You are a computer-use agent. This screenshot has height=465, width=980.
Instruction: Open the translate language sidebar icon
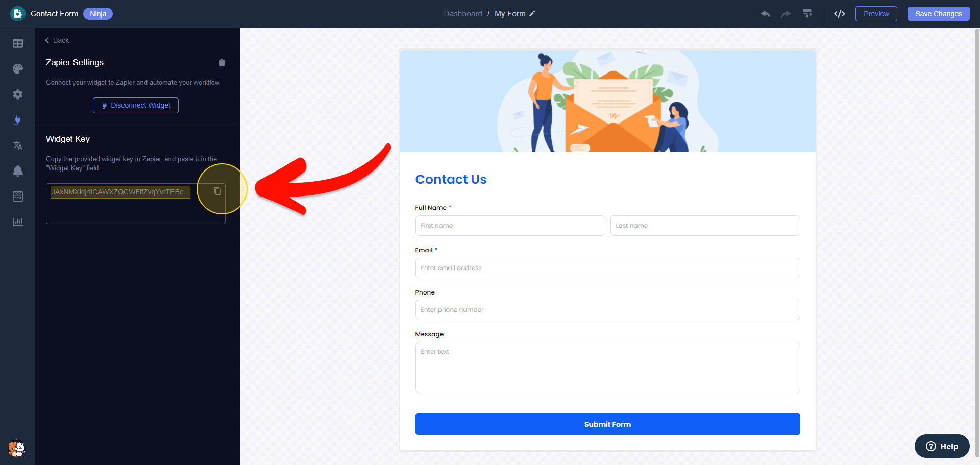click(x=18, y=145)
